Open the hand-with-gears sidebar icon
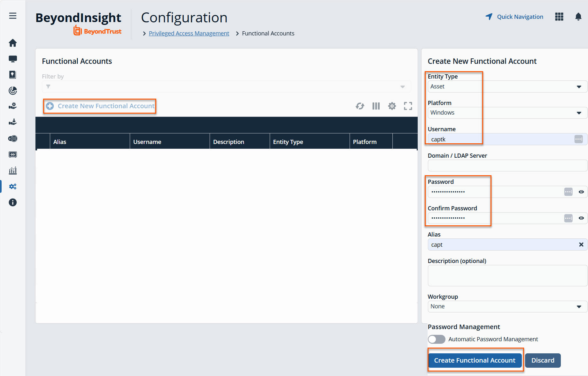588x376 pixels. coord(13,106)
